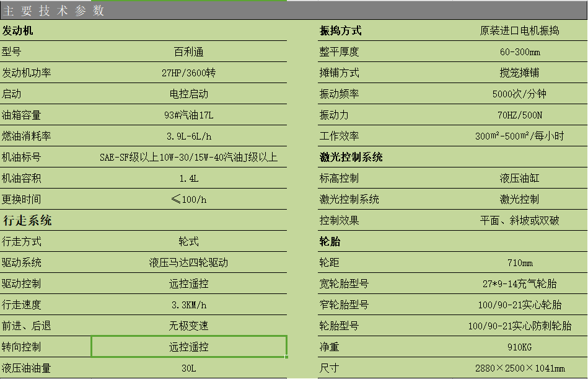
Task: Select the 100/90-21实心轮胎 value cell
Action: point(520,305)
